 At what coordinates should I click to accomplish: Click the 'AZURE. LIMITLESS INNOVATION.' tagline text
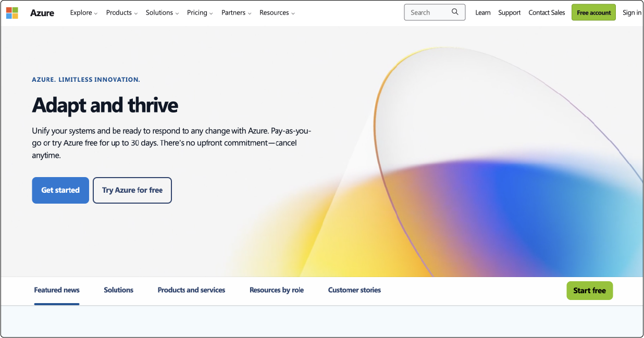(86, 80)
